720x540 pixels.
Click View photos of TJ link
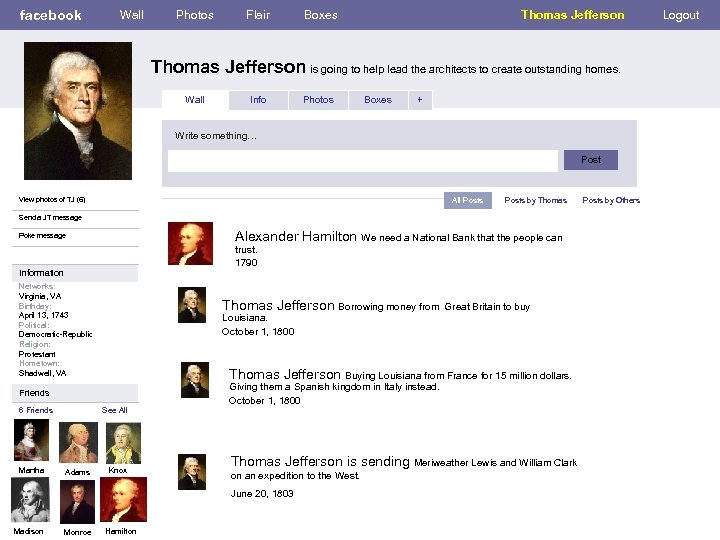tap(52, 199)
